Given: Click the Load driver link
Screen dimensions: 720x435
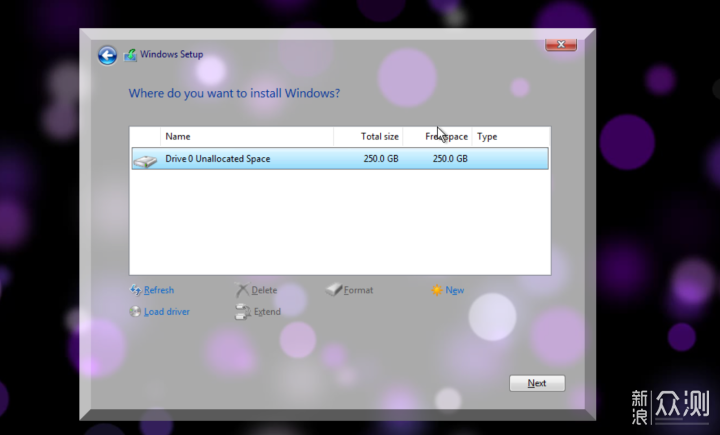Looking at the screenshot, I should [167, 311].
